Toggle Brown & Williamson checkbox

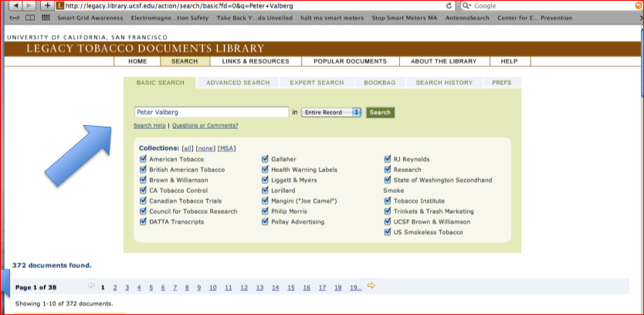pyautogui.click(x=143, y=179)
